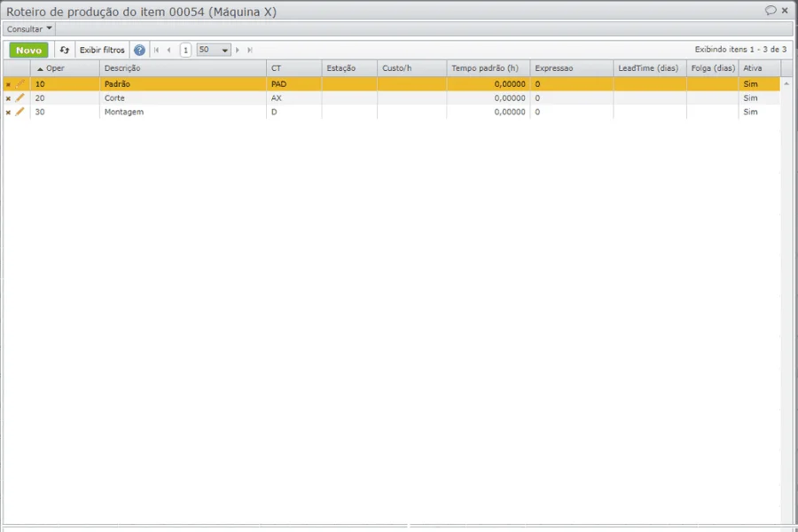Click Sim in the Corte row
The image size is (798, 532).
point(750,98)
